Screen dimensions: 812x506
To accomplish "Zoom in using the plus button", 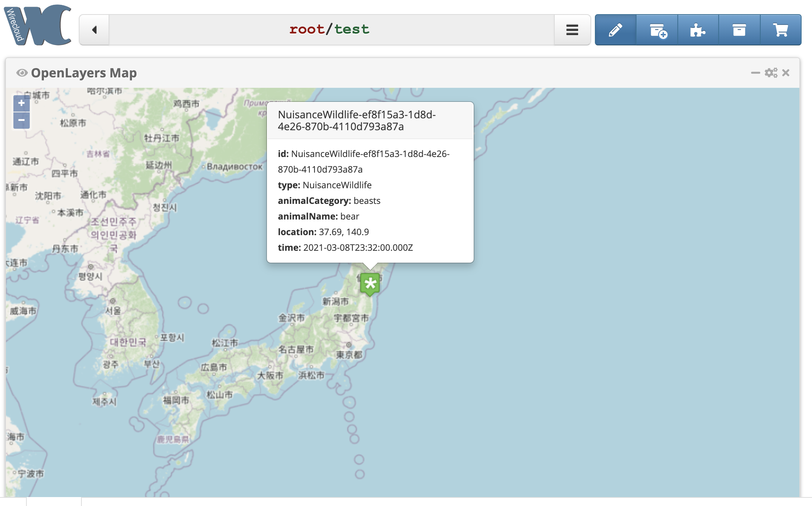I will click(22, 104).
